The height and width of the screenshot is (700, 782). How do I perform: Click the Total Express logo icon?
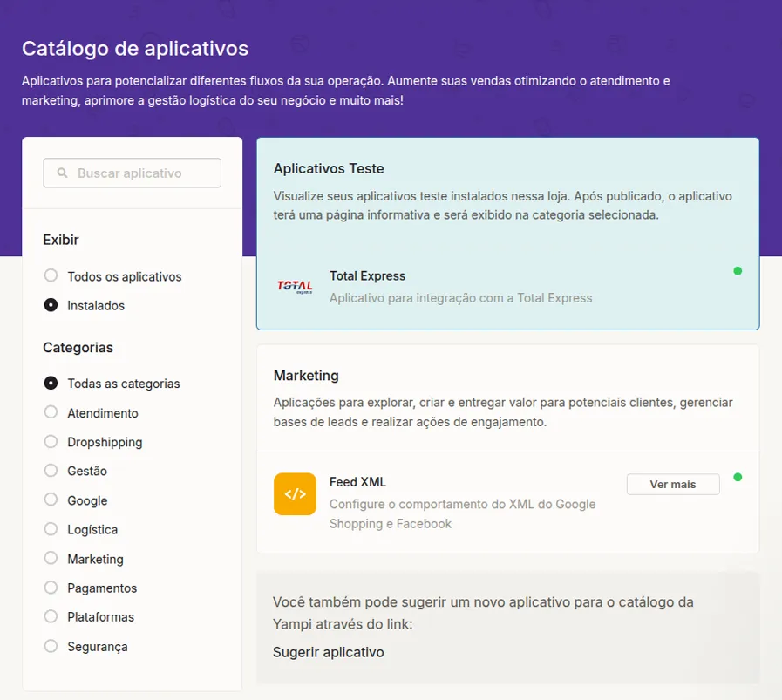(x=295, y=287)
